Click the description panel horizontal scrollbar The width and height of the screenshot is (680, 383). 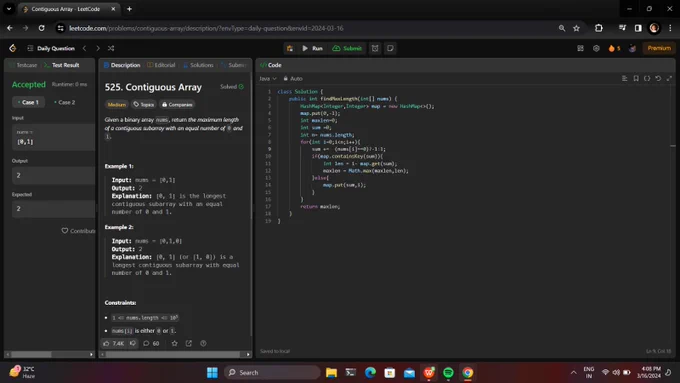(x=173, y=354)
